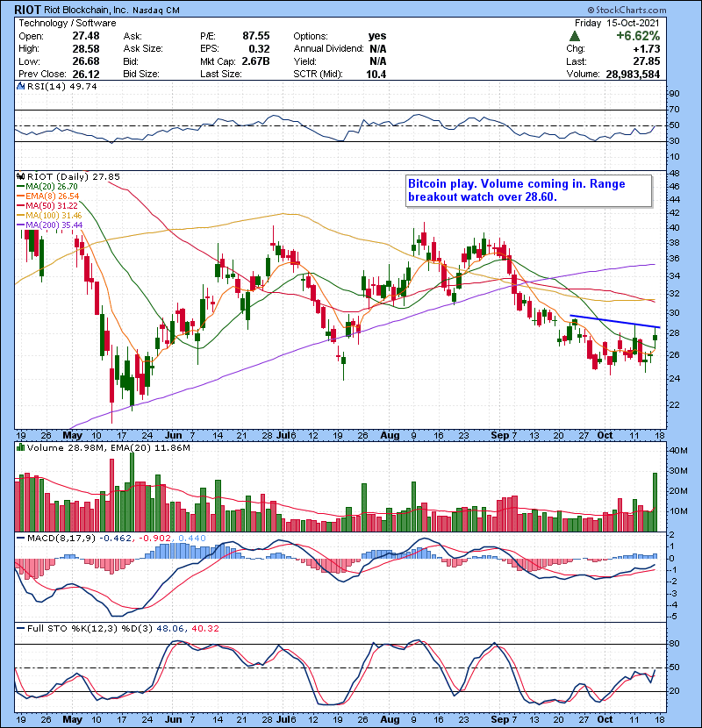This screenshot has width=702, height=728.
Task: Click the MA(200) 35.44 legend entry
Action: [x=50, y=225]
